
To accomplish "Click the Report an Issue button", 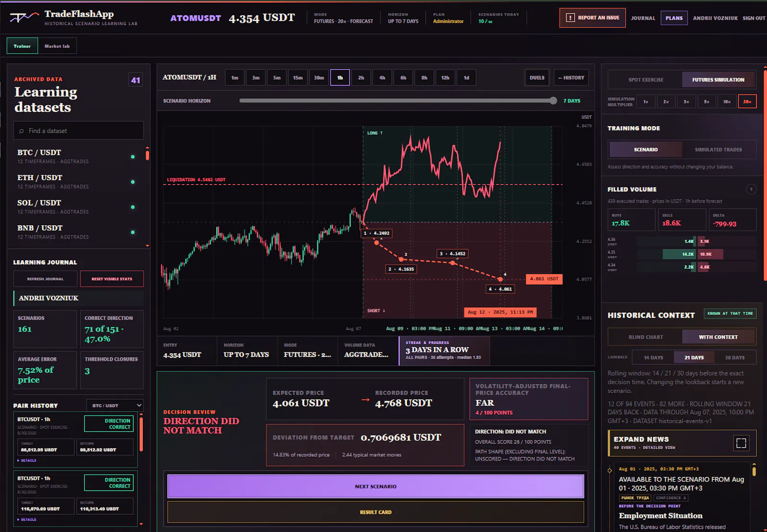I will (x=593, y=18).
